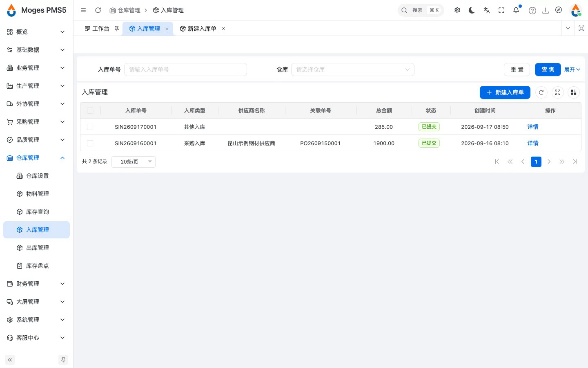
Task: Pin the sidebar with pin icon
Action: (63, 360)
